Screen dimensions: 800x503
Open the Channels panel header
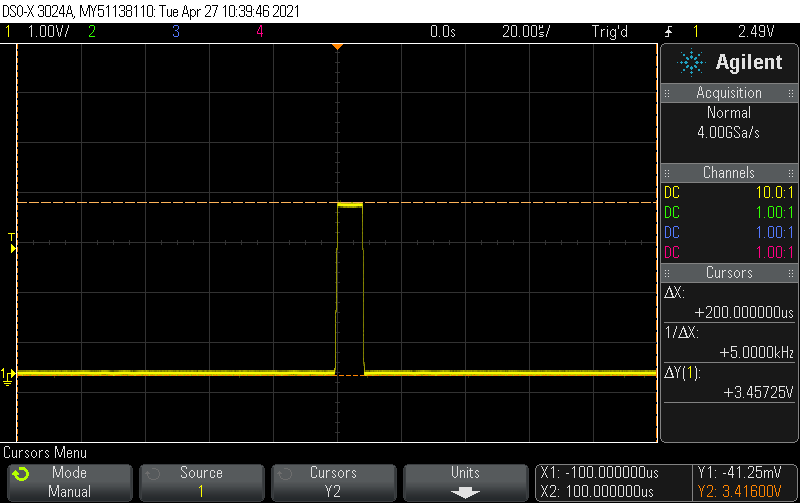729,173
